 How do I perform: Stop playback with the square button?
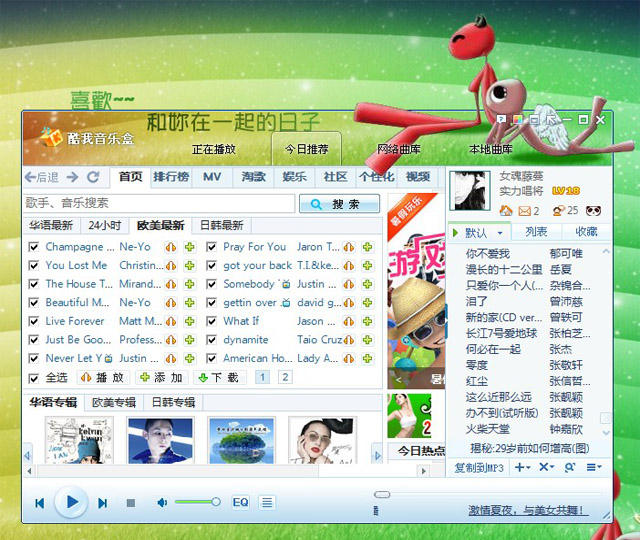click(131, 503)
